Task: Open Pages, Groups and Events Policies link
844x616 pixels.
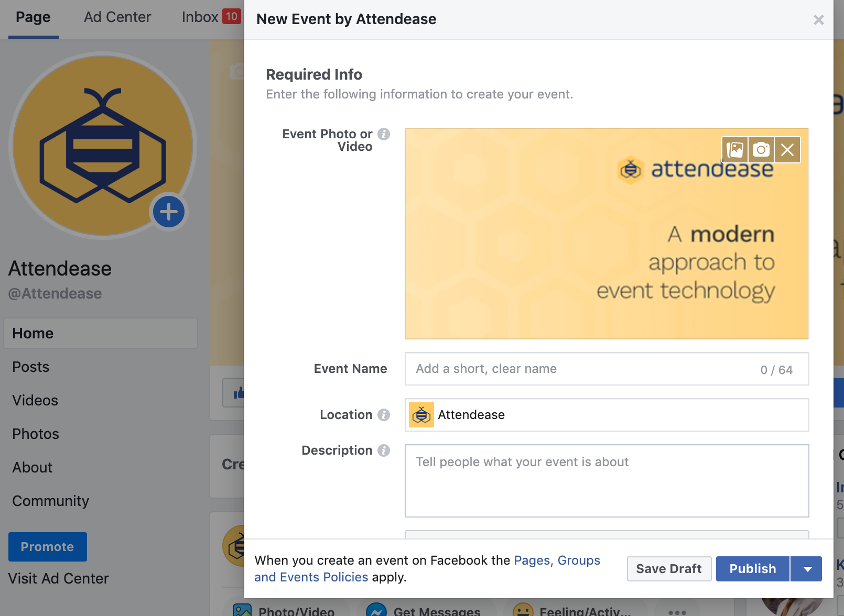Action: (427, 569)
